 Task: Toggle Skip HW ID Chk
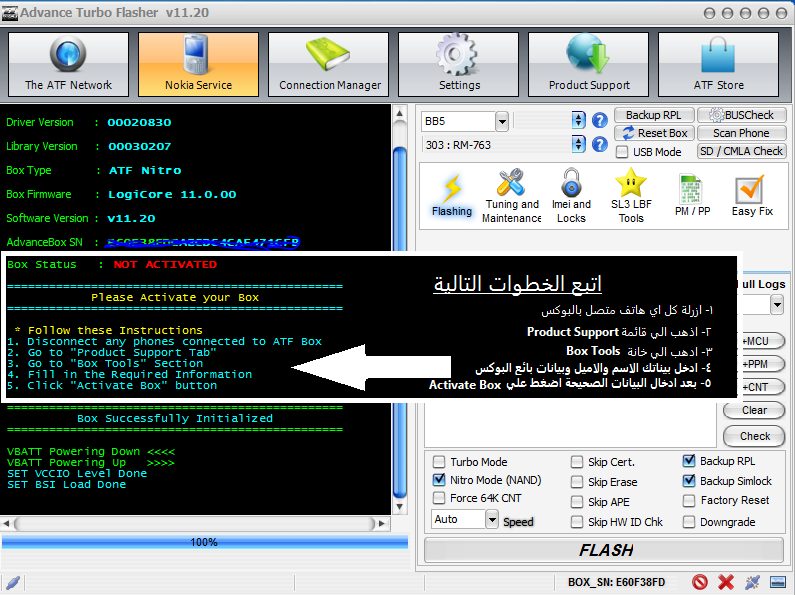(x=576, y=522)
